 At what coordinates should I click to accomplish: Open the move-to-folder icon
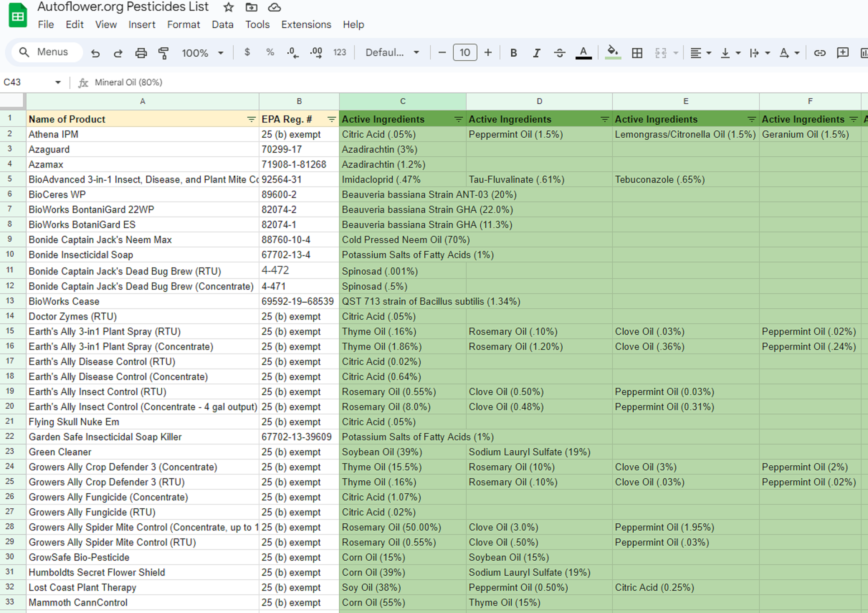coord(251,7)
